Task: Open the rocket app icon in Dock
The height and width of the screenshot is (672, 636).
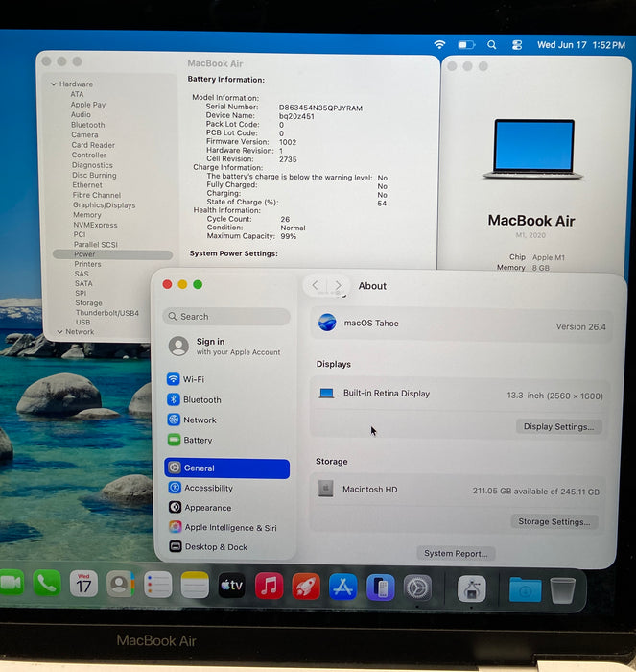Action: point(306,587)
